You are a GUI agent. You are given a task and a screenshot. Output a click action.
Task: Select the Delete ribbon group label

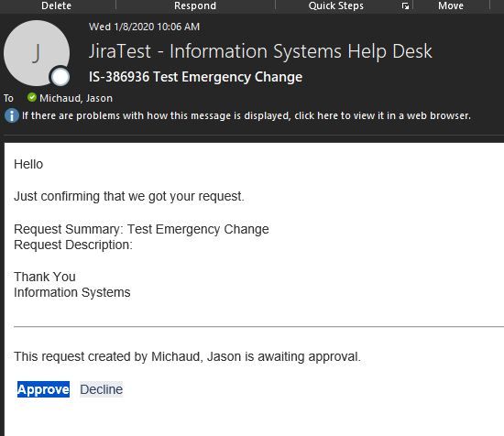(x=56, y=5)
